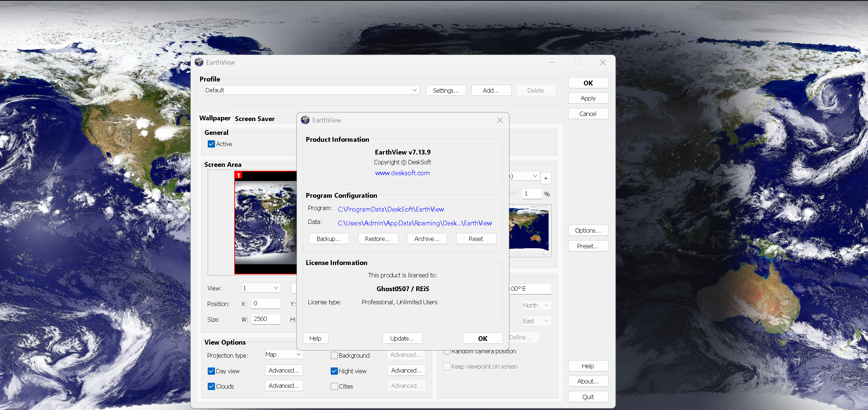Screen dimensions: 868x410
Task: Click Advanced... next to Night view
Action: 406,370
